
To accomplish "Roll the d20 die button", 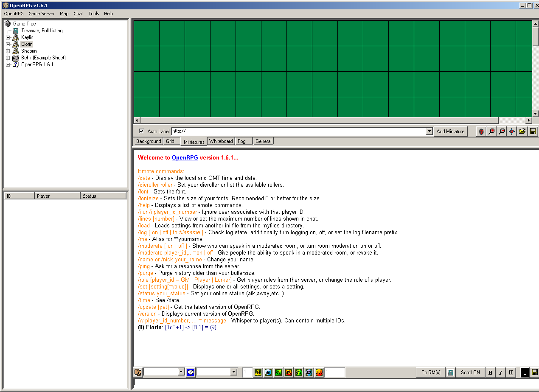I will point(309,372).
